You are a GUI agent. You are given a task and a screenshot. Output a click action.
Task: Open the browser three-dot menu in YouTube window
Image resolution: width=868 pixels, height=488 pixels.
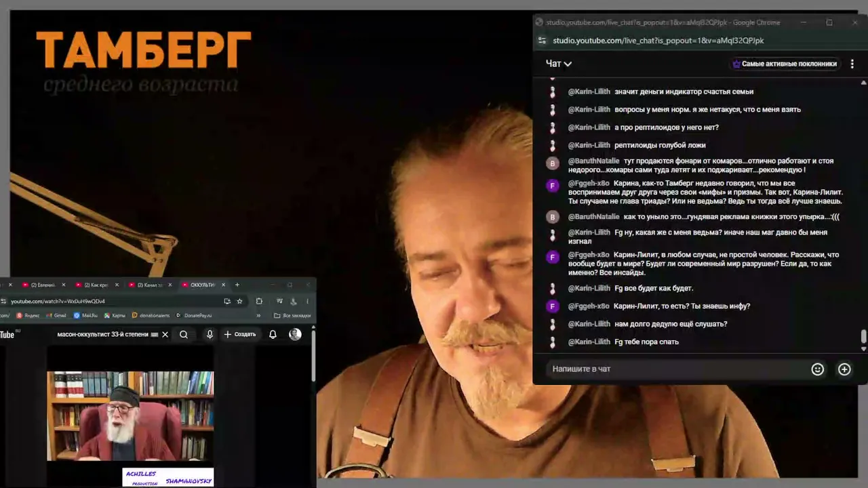307,301
